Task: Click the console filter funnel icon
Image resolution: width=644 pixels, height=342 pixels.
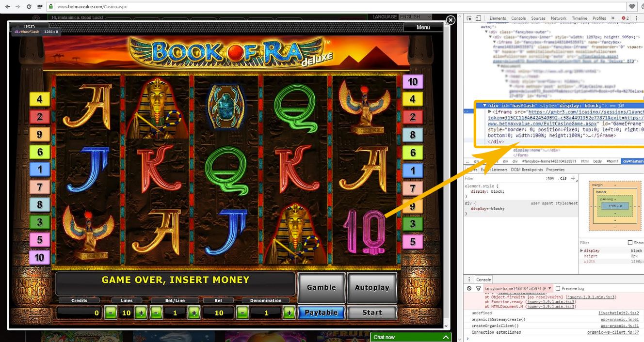Action: point(478,288)
